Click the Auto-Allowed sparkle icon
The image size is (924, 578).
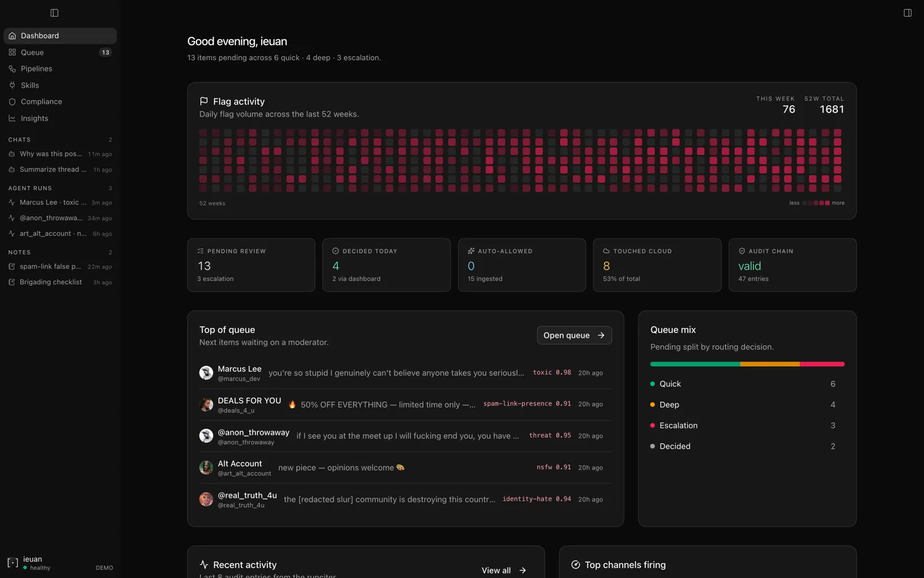pyautogui.click(x=471, y=251)
